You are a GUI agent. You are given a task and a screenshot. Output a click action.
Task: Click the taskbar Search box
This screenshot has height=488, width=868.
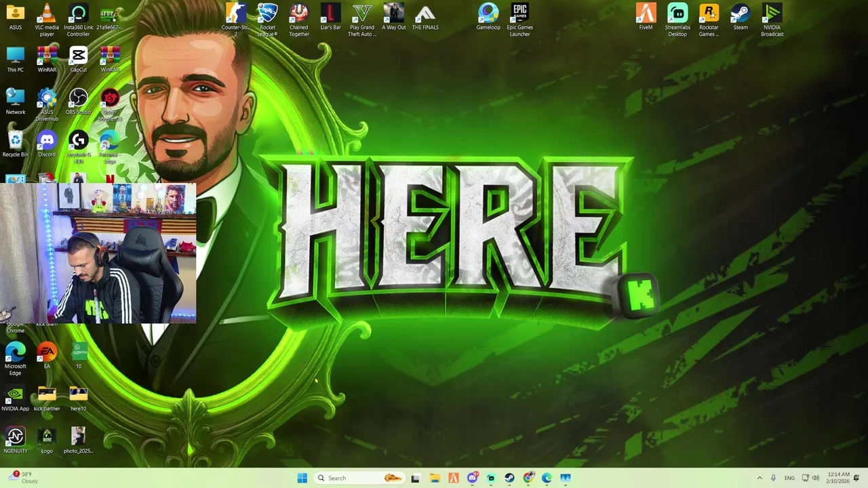(360, 478)
